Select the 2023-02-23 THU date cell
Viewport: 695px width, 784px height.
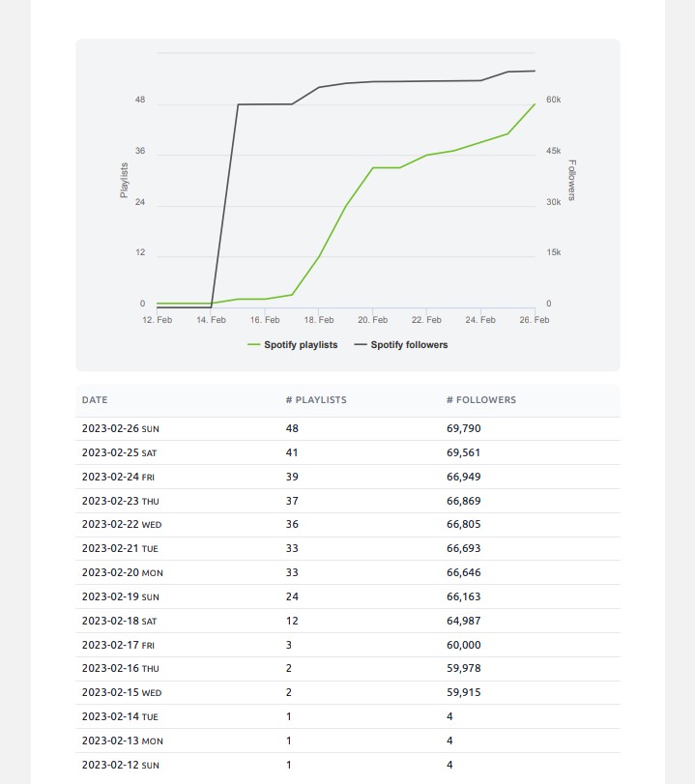click(121, 501)
